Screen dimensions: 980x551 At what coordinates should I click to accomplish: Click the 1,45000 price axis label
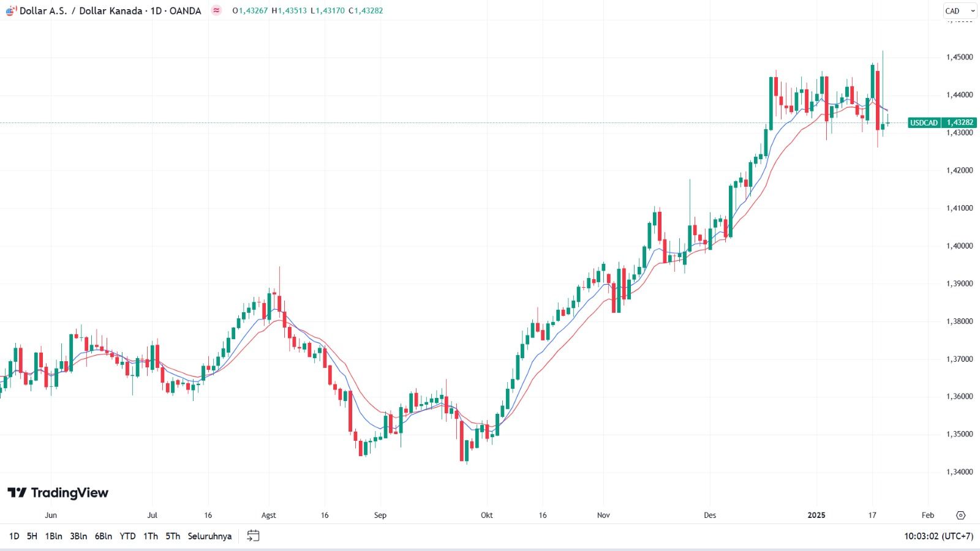(959, 57)
